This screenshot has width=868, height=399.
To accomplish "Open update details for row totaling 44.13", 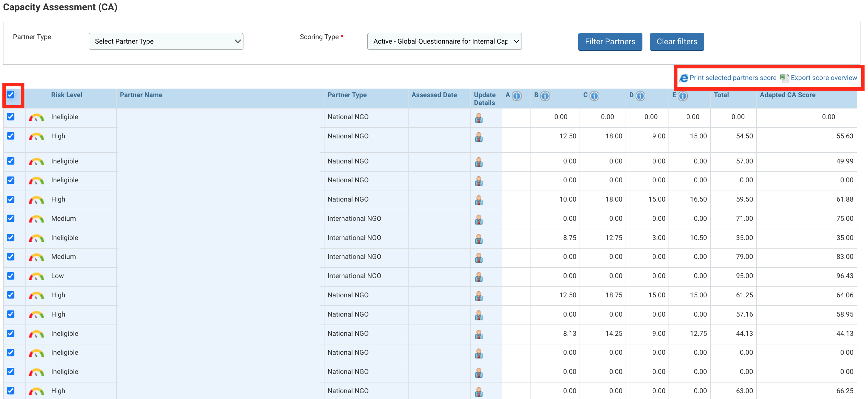I will 479,335.
